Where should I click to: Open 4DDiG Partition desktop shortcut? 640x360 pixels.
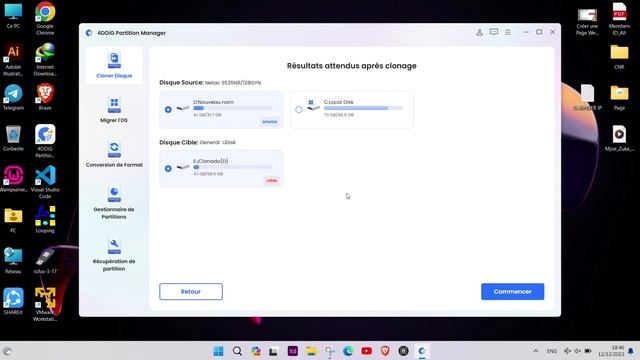point(45,141)
